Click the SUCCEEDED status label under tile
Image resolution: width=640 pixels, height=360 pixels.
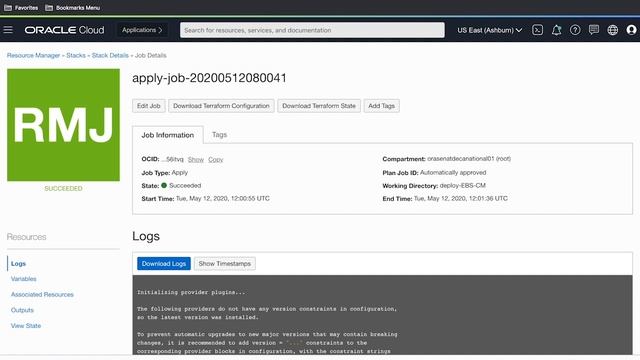[x=63, y=188]
